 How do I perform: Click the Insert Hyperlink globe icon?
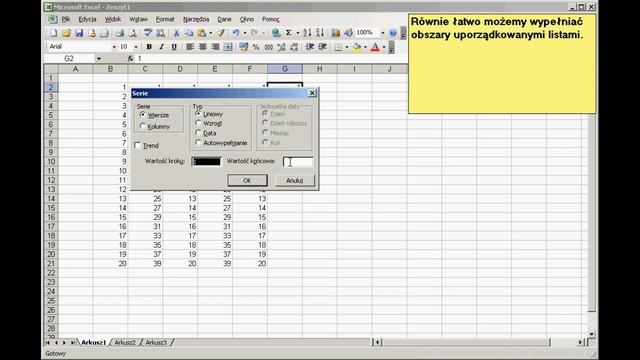276,33
